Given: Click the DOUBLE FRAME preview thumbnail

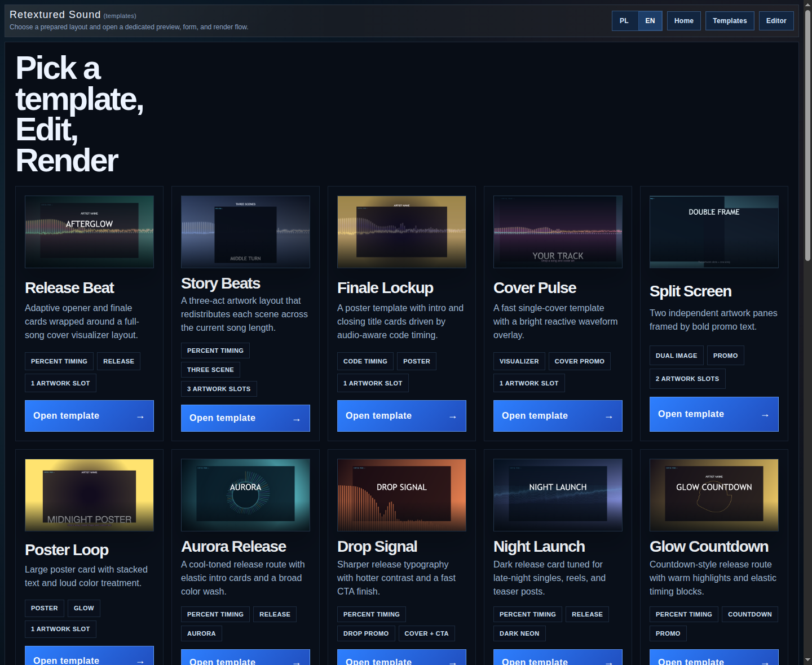Looking at the screenshot, I should tap(714, 232).
